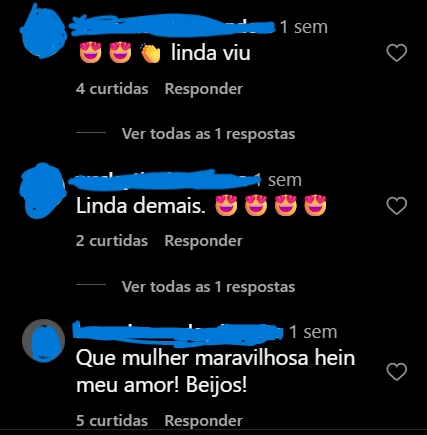Click "1 sem" timestamp on the last comment

pos(313,332)
